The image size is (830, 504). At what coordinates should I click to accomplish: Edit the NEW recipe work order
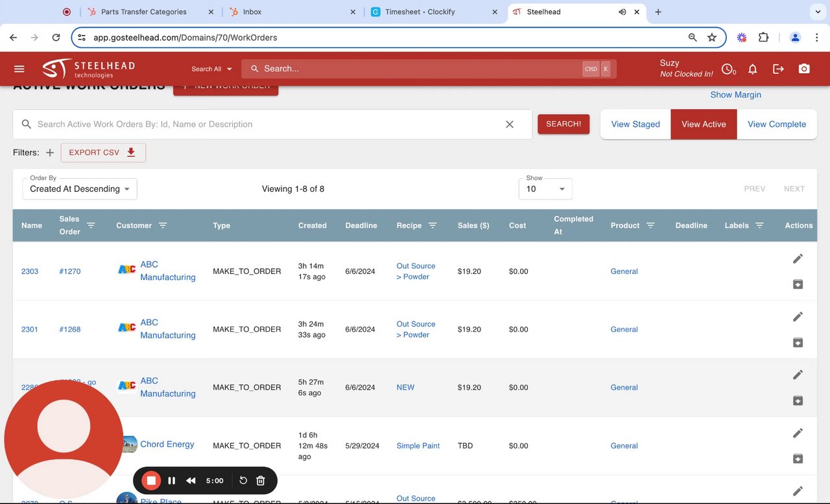tap(798, 374)
